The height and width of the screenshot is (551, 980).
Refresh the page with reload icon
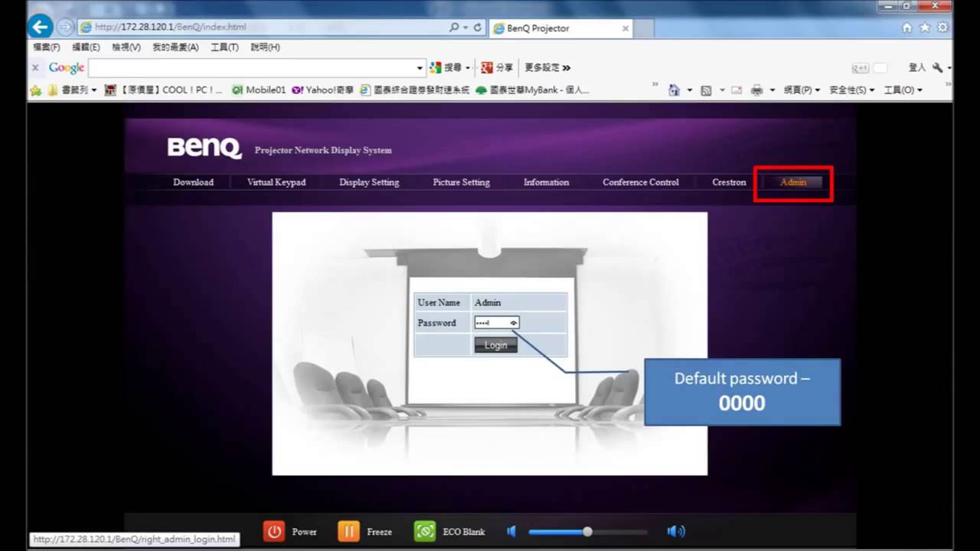(478, 27)
